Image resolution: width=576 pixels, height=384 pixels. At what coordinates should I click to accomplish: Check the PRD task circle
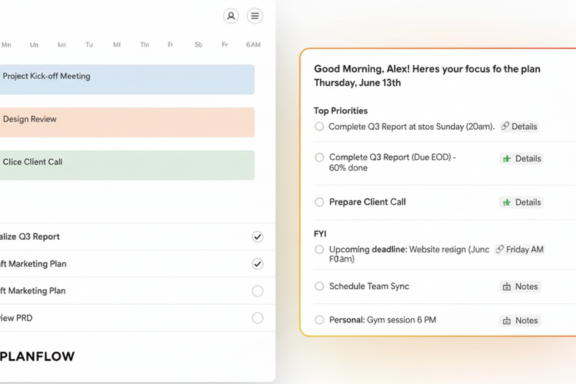coord(258,318)
